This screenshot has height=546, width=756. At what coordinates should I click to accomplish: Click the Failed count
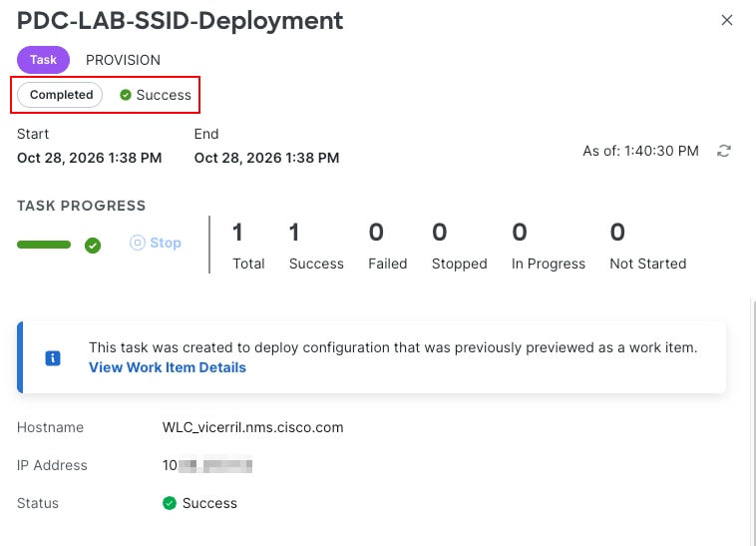376,233
